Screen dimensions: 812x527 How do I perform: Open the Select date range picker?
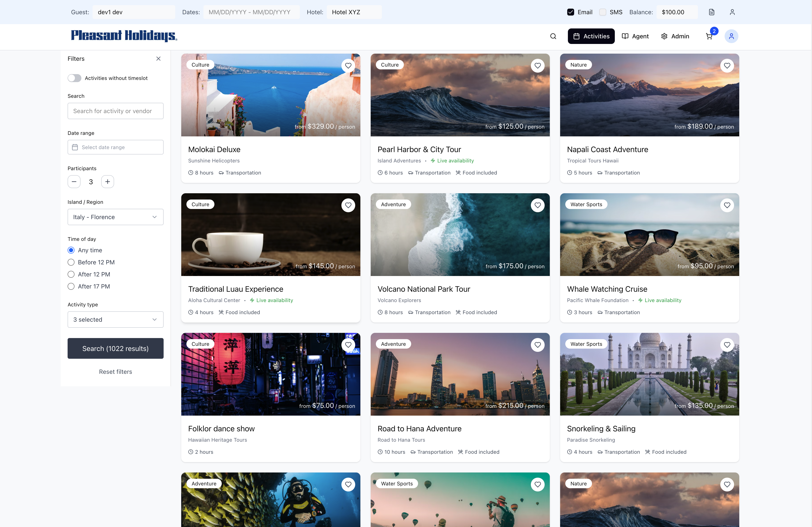point(115,147)
